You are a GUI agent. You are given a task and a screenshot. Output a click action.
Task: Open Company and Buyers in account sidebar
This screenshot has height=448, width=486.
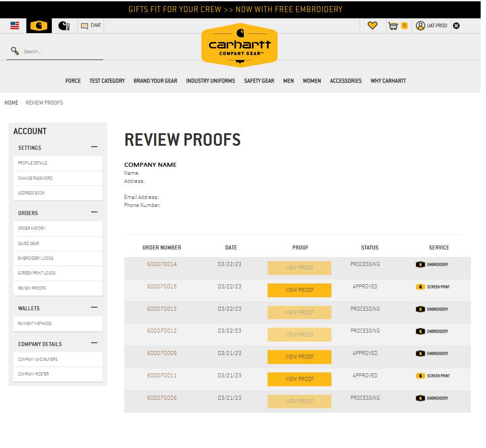(58, 359)
